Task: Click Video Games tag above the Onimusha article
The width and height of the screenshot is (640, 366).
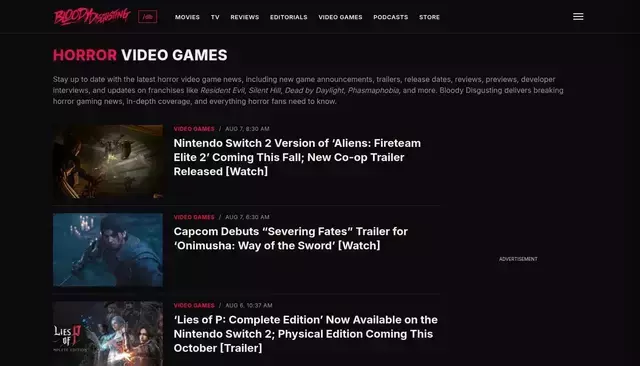Action: (194, 217)
